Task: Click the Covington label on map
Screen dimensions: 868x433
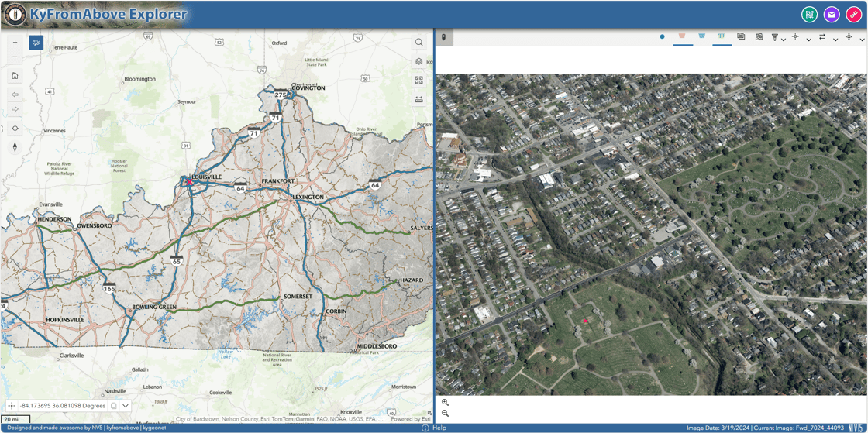Action: 308,88
